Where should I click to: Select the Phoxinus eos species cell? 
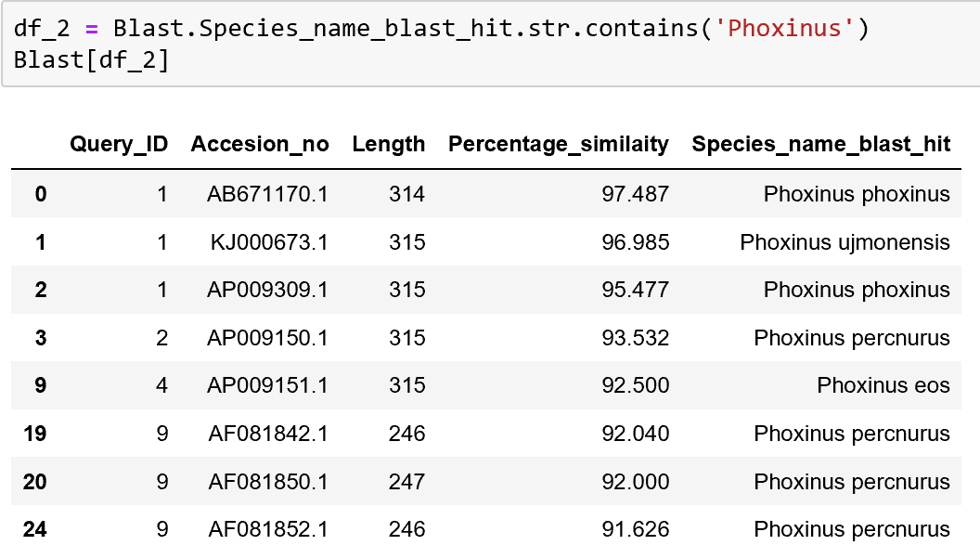click(x=883, y=385)
